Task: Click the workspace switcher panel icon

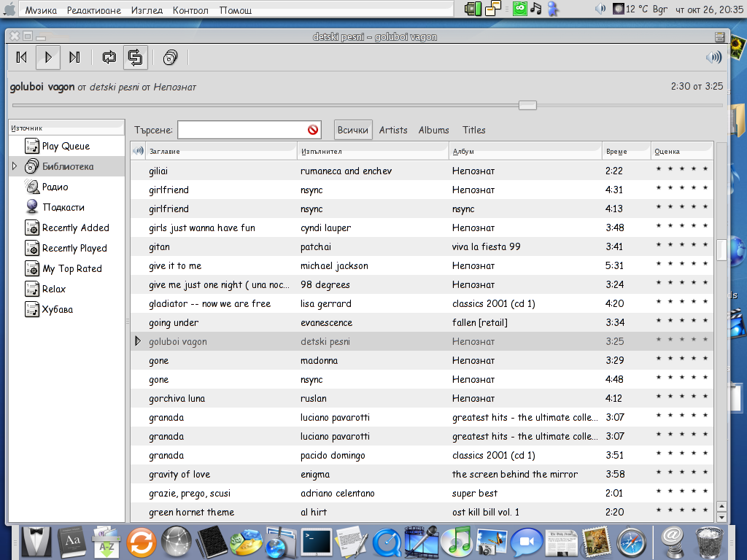Action: coord(493,9)
